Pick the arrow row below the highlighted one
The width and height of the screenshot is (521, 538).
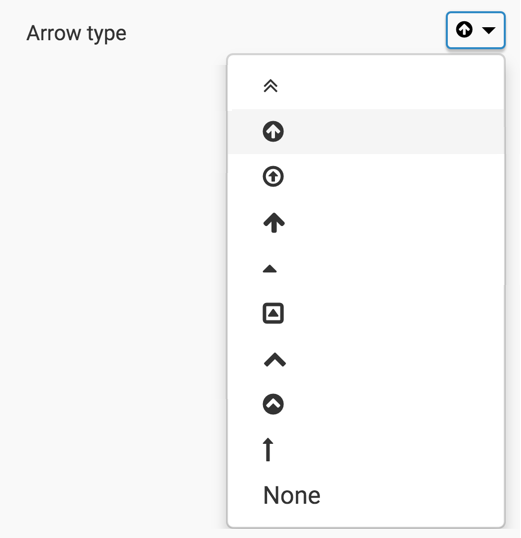366,177
